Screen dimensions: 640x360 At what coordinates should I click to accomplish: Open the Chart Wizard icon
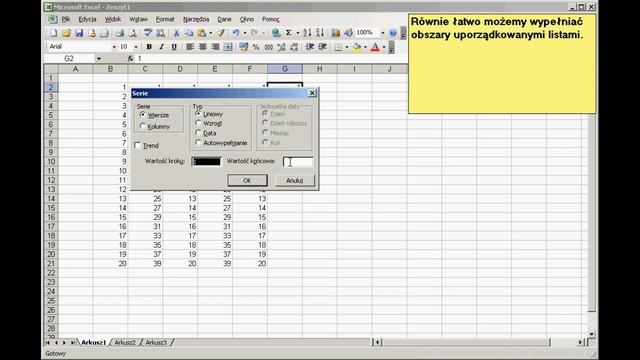point(336,33)
